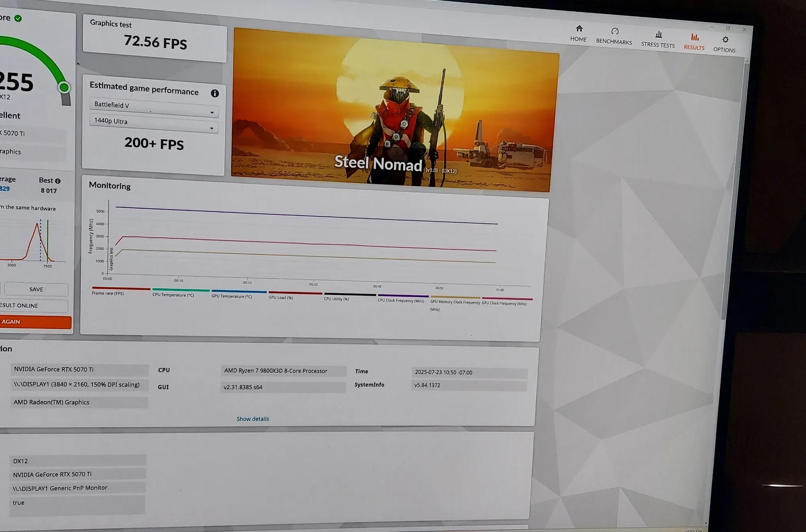
Task: Click the SAVE button
Action: (x=36, y=289)
